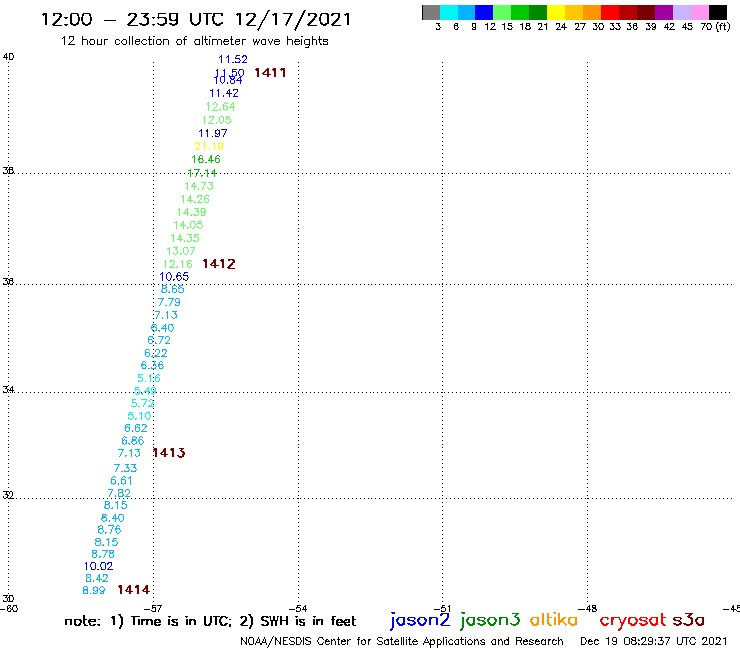This screenshot has width=740, height=650.
Task: Click the wave height value 7.82
Action: point(119,493)
